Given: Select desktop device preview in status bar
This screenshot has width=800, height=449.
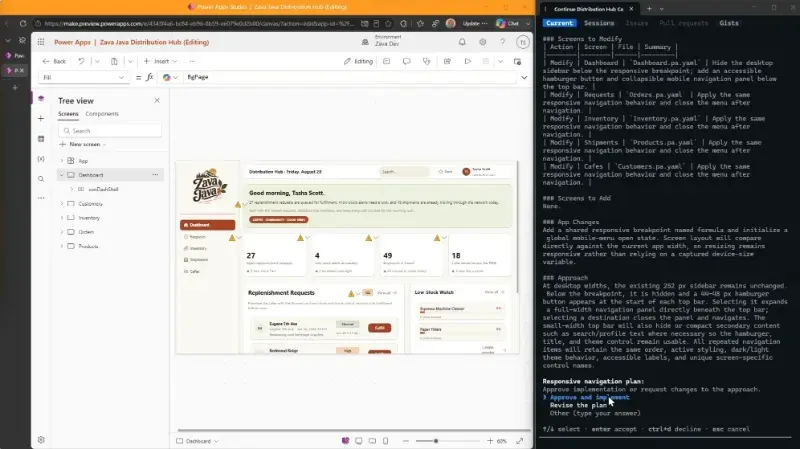Looking at the screenshot, I should pyautogui.click(x=359, y=441).
